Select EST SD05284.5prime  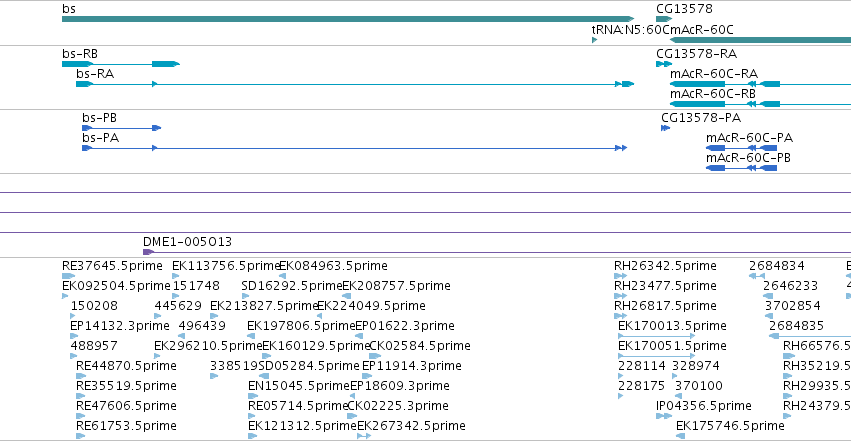point(309,366)
